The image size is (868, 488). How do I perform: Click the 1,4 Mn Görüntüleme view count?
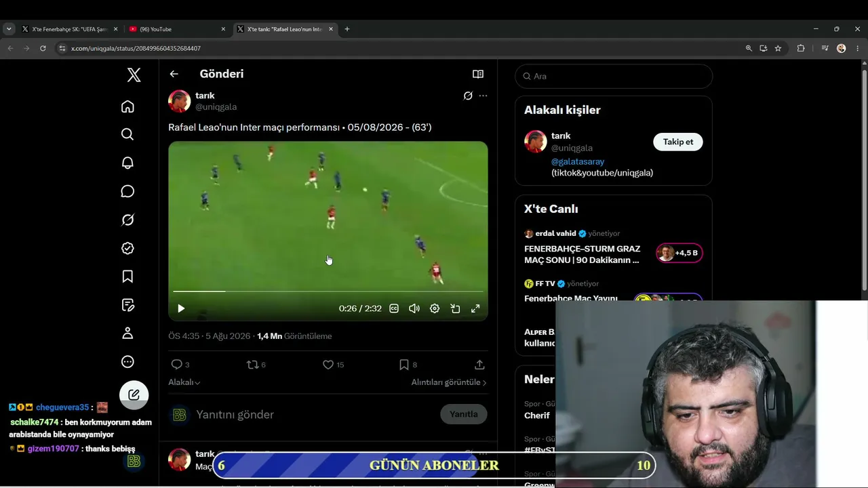(x=294, y=336)
